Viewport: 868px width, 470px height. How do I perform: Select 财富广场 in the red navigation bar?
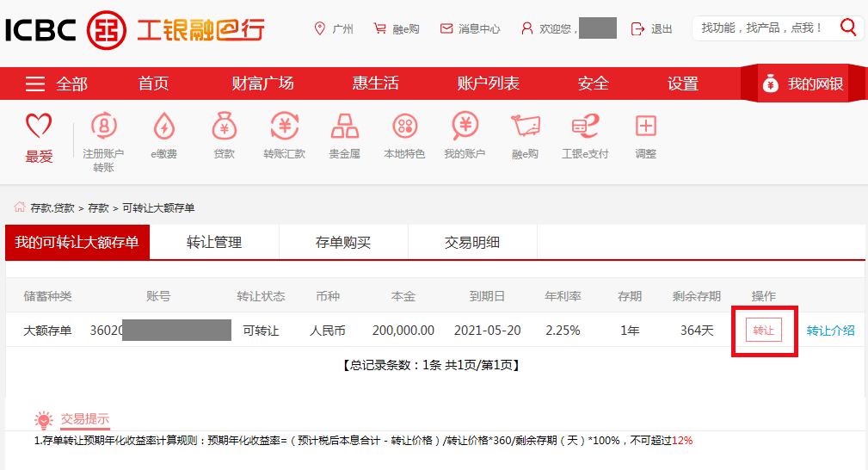(x=263, y=83)
